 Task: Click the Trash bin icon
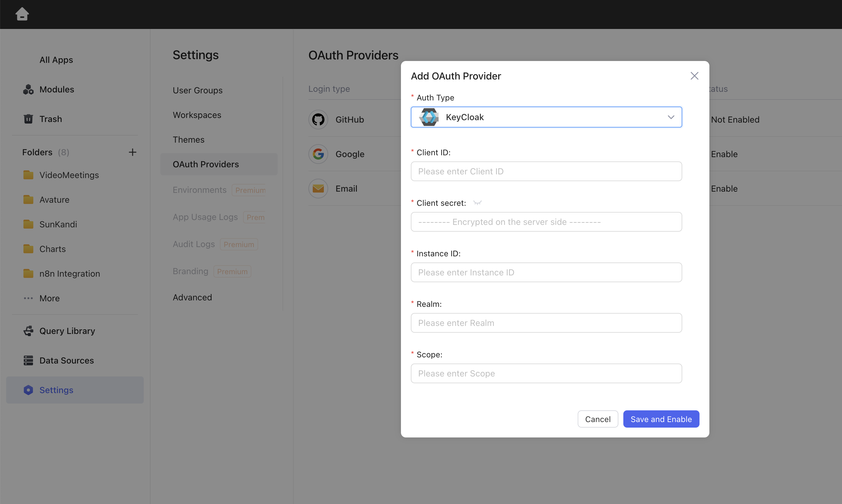[x=28, y=119]
